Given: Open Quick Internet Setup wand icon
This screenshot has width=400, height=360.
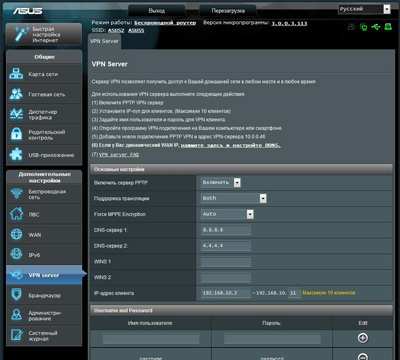Looking at the screenshot, I should [21, 34].
